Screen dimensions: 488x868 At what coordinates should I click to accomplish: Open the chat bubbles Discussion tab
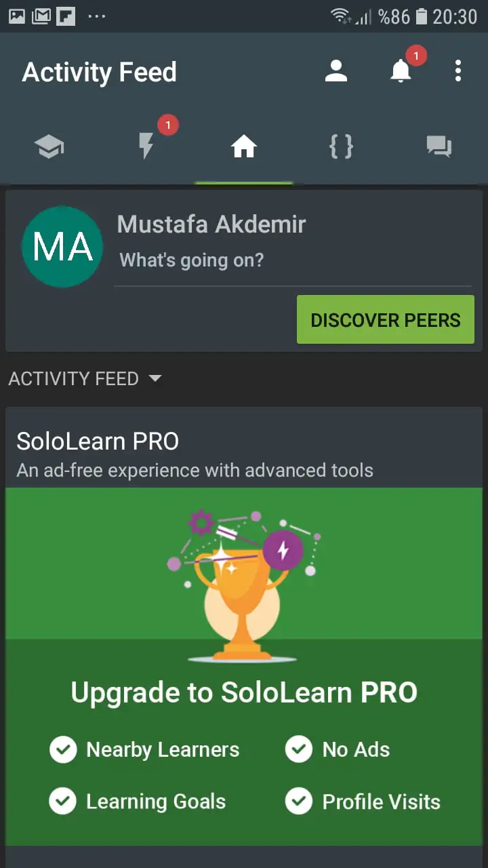click(x=439, y=146)
